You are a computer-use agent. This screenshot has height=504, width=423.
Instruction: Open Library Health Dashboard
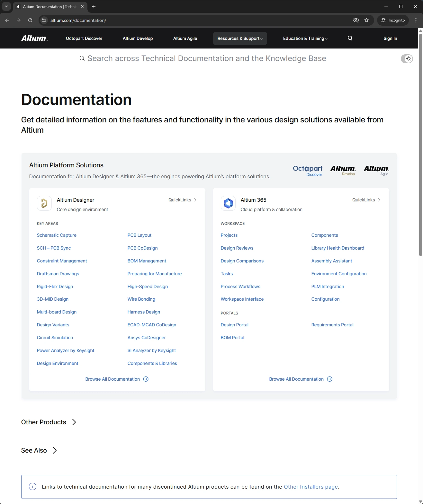[338, 248]
